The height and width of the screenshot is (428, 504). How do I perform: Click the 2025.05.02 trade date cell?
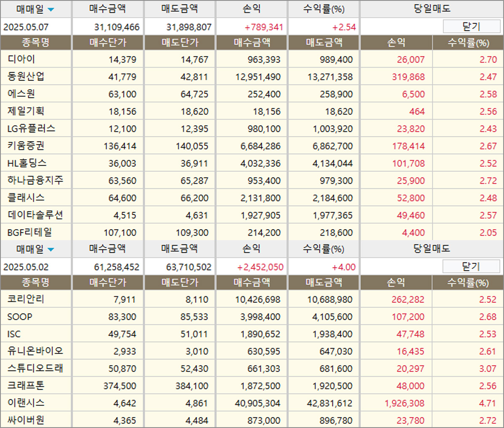26,267
